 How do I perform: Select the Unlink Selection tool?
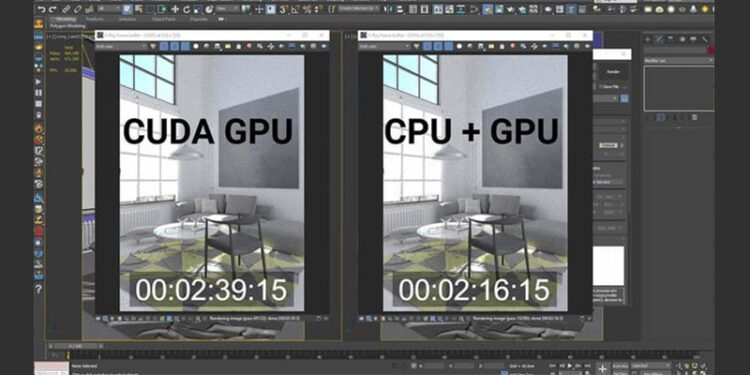77,9
